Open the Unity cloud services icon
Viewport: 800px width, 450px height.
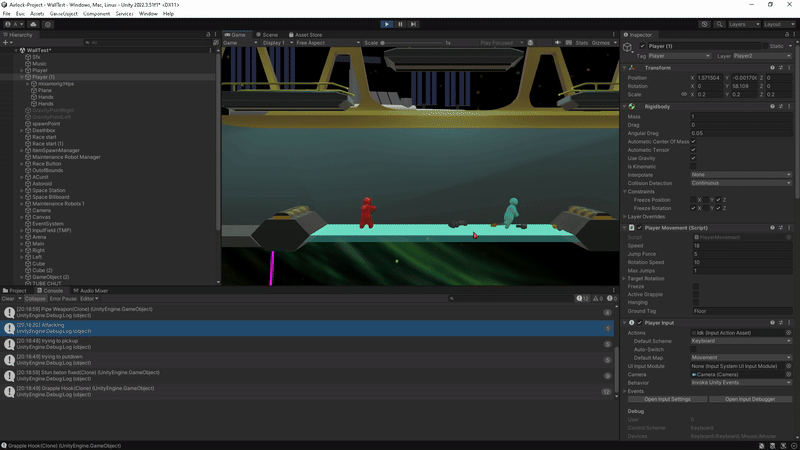(x=34, y=24)
